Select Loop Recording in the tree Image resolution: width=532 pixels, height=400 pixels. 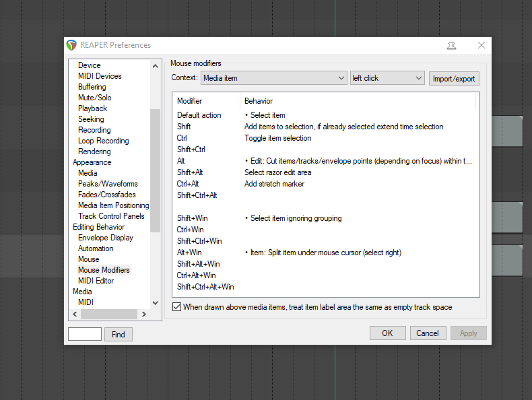(104, 141)
